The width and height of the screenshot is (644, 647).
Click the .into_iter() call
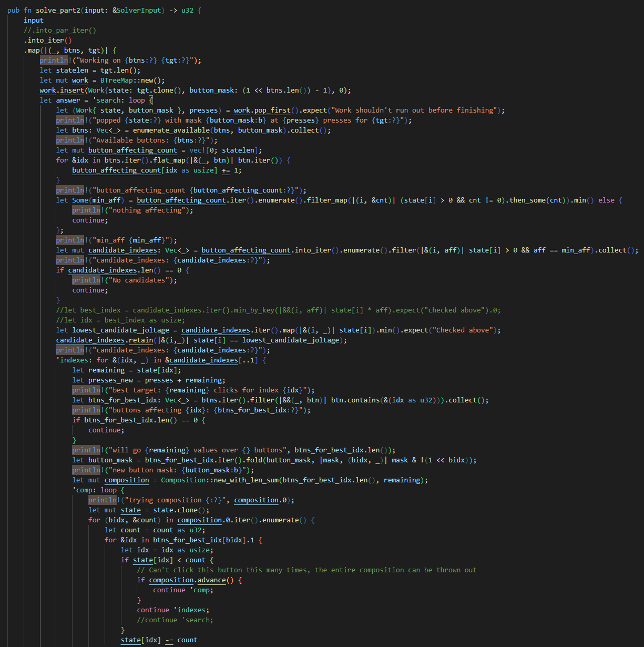(x=48, y=40)
